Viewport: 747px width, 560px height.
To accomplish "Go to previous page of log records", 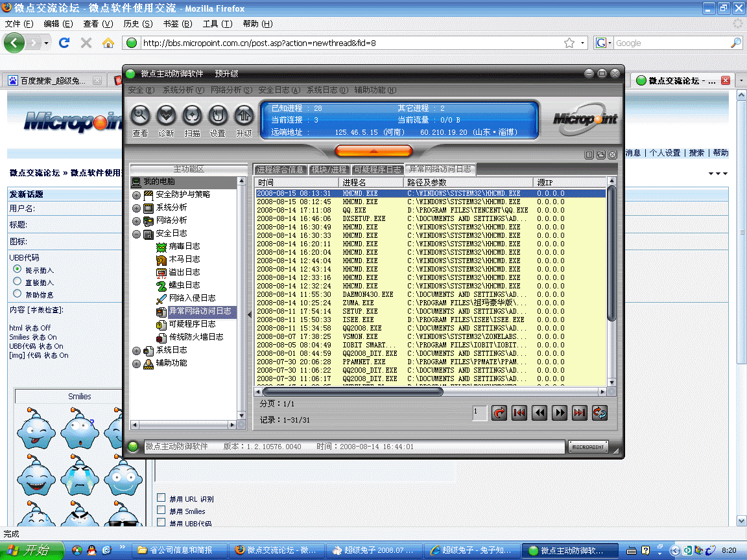I will (539, 413).
